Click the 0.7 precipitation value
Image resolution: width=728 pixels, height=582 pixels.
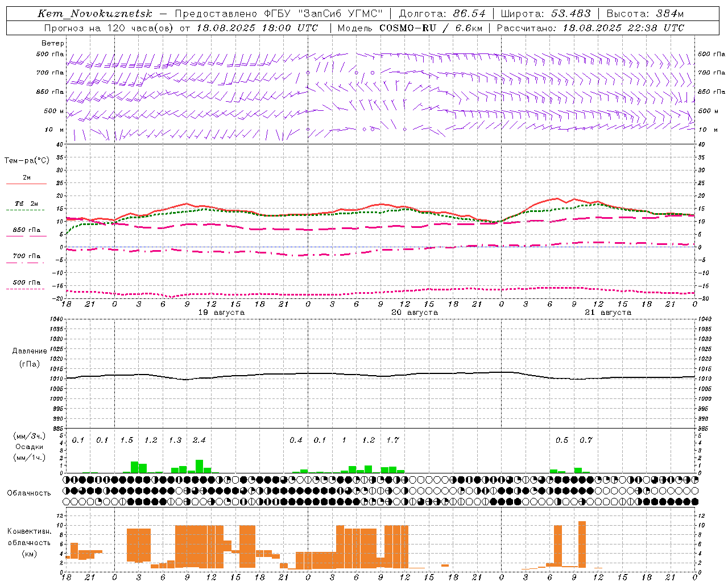(586, 440)
